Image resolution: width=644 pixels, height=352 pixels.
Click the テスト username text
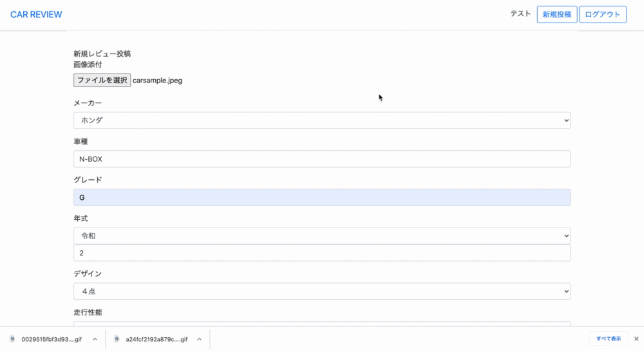click(x=520, y=14)
